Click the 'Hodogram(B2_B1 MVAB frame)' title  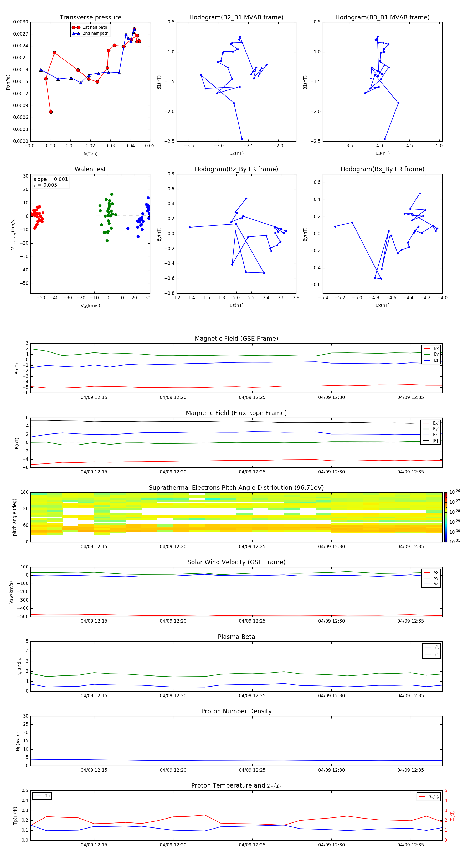(x=236, y=17)
